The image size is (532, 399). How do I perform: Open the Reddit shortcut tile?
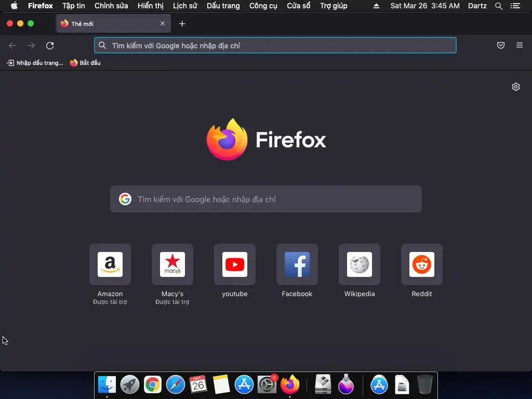pyautogui.click(x=422, y=264)
